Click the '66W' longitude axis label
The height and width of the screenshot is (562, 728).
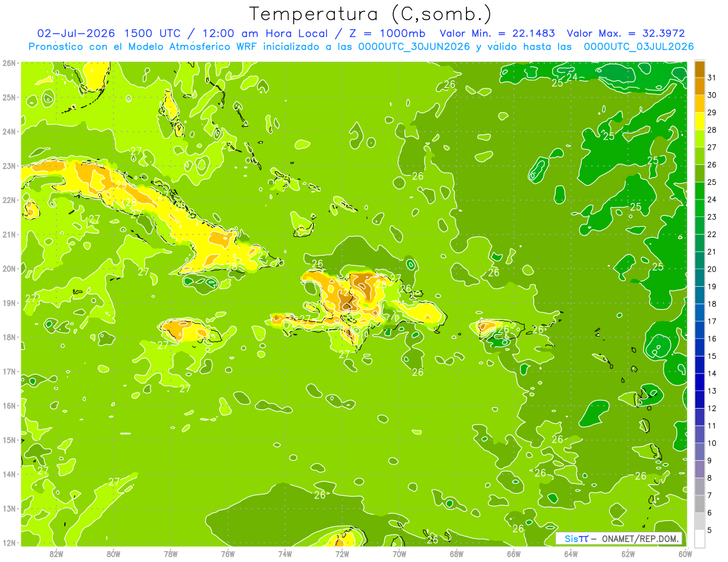coord(514,554)
